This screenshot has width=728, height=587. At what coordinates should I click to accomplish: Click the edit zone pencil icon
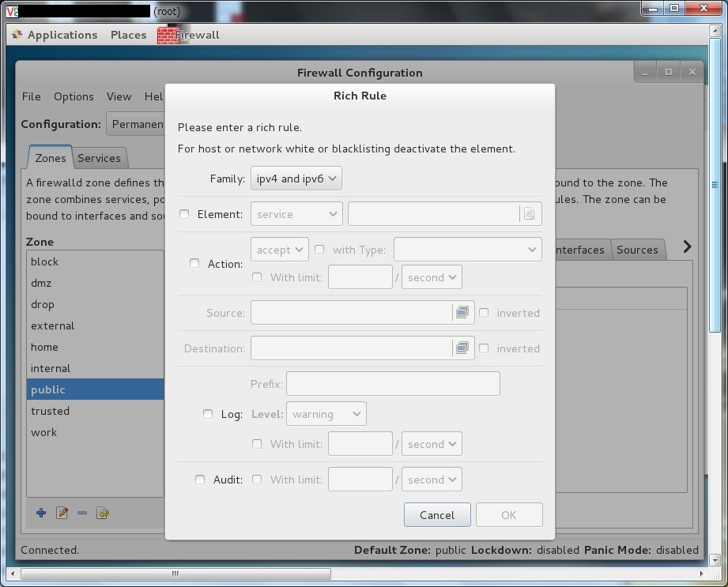point(62,513)
